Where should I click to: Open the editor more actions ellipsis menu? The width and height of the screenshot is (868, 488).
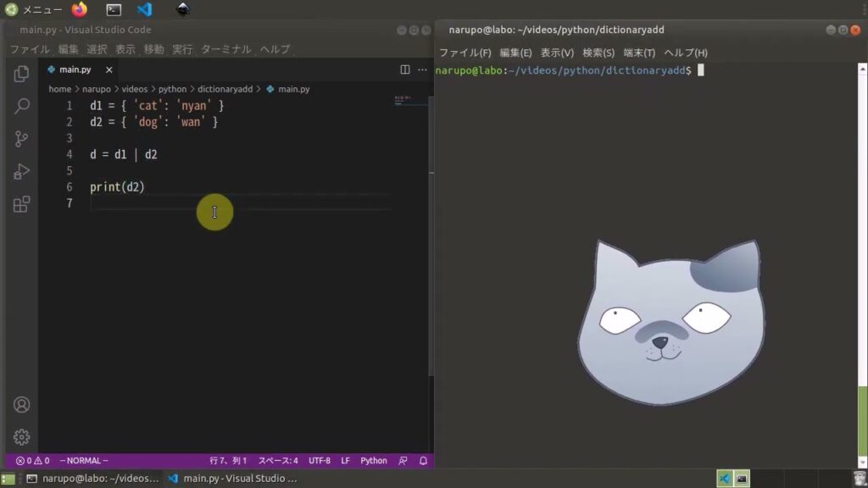coord(421,69)
